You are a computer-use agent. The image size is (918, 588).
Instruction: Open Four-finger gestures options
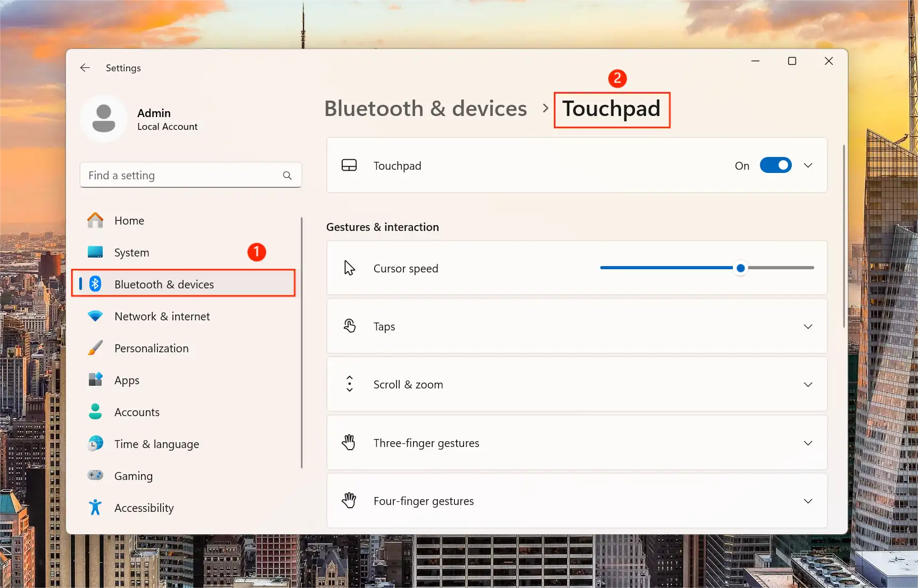[808, 501]
